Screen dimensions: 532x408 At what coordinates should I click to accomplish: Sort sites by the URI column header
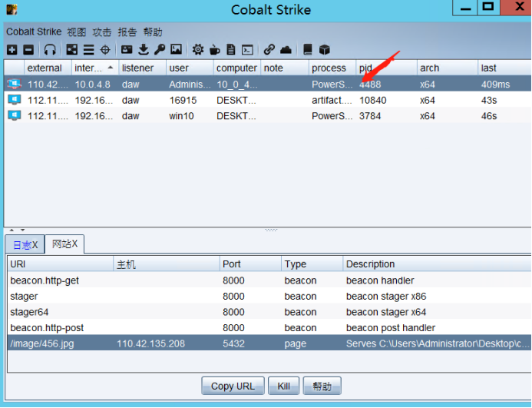pos(60,264)
